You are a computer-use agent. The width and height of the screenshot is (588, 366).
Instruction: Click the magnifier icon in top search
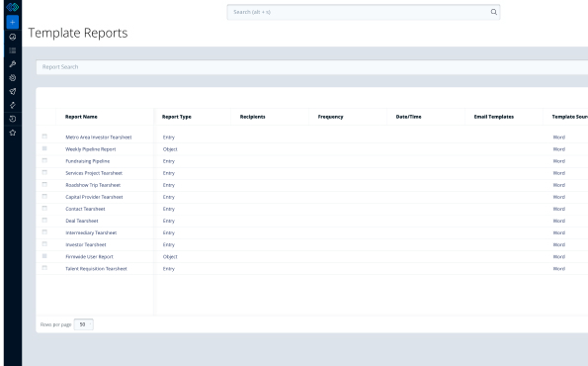494,12
